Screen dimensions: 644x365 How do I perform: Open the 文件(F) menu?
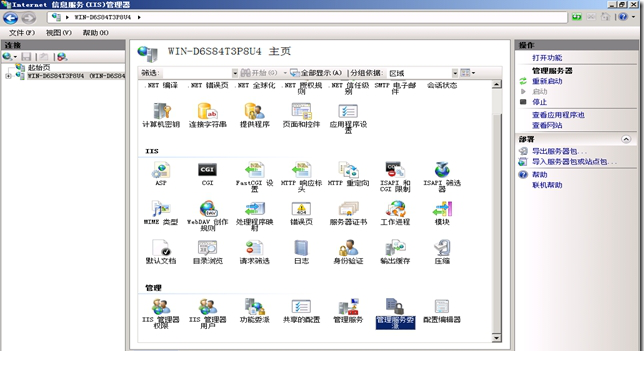point(22,32)
